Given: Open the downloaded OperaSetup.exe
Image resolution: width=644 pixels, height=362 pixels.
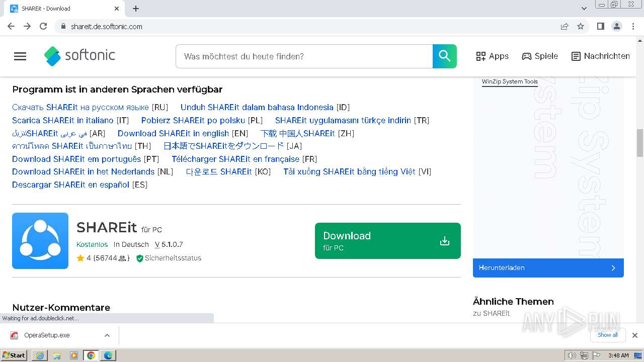Looking at the screenshot, I should pos(47,335).
